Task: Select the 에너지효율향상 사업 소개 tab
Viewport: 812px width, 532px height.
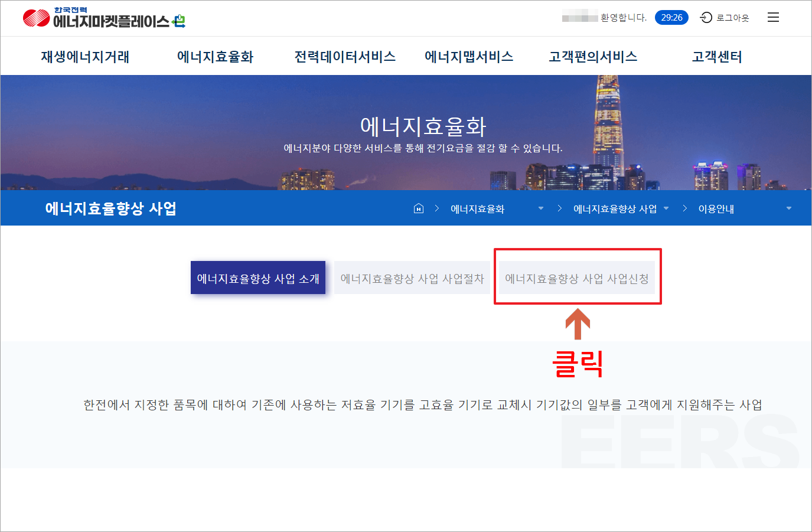Action: point(258,278)
